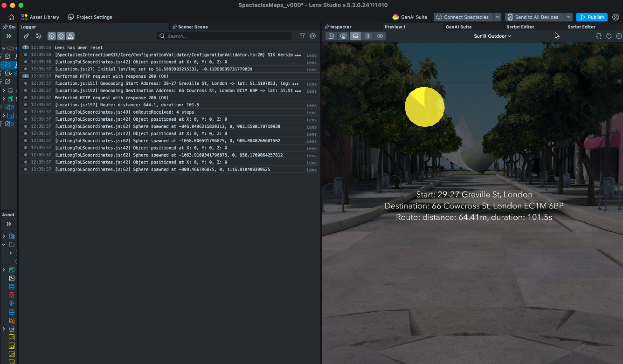
Task: Open the Asset Library
Action: click(40, 17)
